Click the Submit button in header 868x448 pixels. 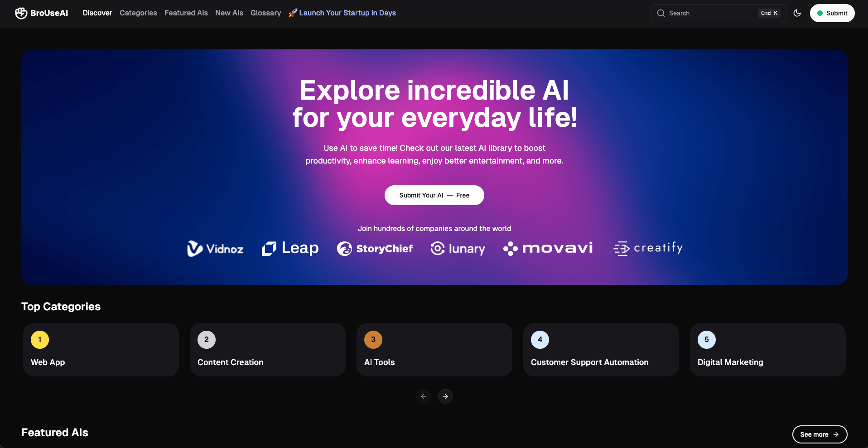coord(832,13)
